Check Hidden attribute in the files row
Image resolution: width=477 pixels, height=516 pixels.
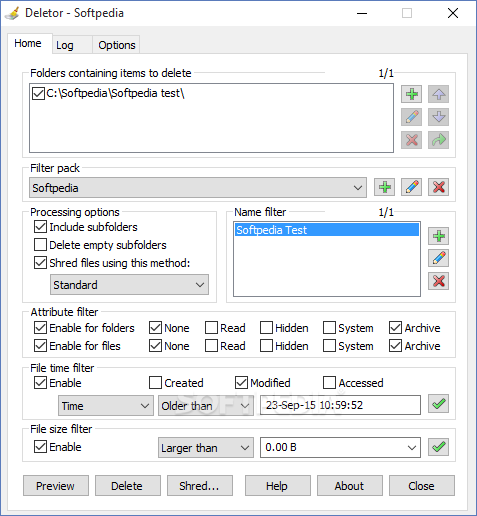pyautogui.click(x=266, y=346)
